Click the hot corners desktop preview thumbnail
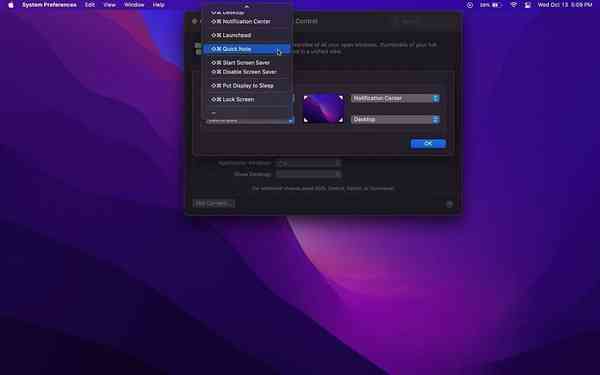 [x=323, y=109]
